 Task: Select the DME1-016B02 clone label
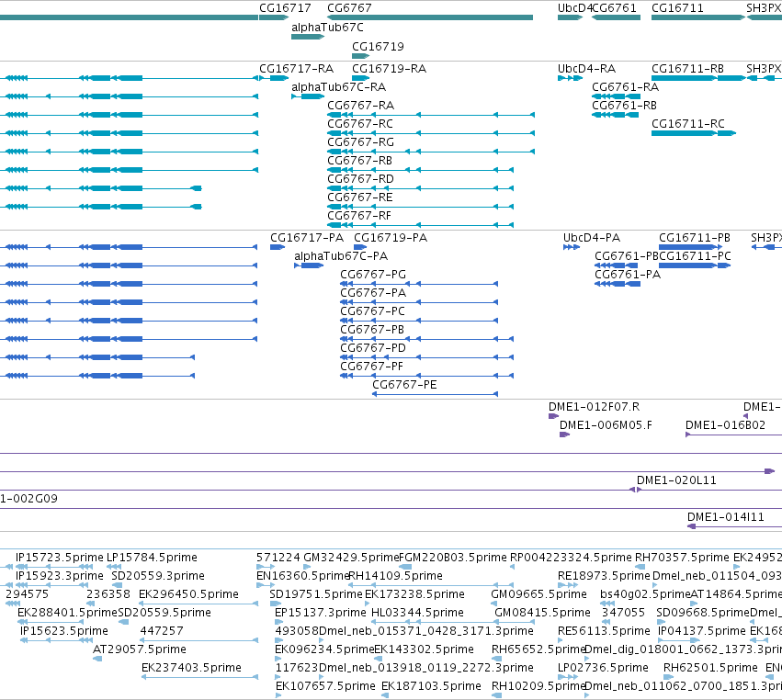(x=725, y=424)
